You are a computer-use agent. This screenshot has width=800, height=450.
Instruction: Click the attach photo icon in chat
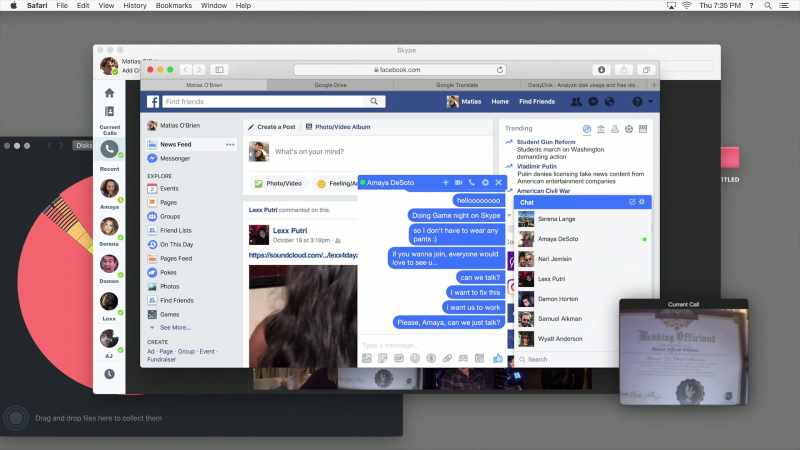point(367,359)
